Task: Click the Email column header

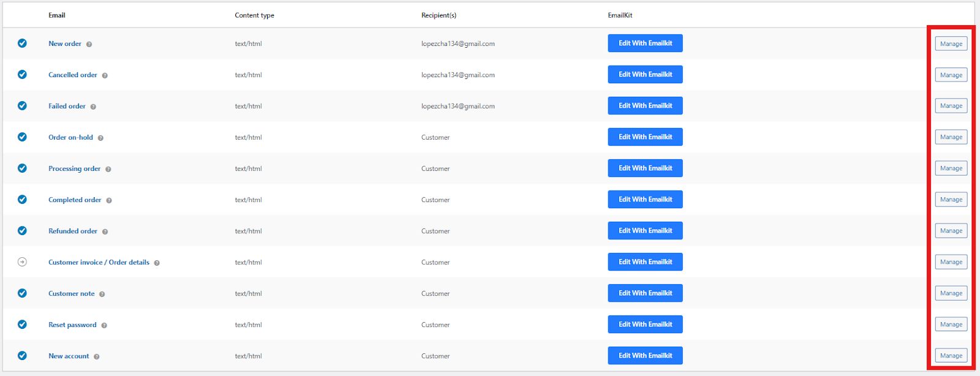Action: pyautogui.click(x=57, y=15)
